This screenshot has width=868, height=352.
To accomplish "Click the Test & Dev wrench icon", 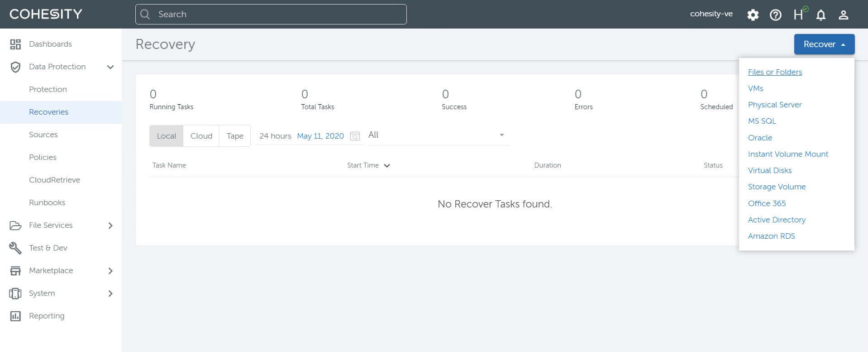I will click(x=15, y=248).
